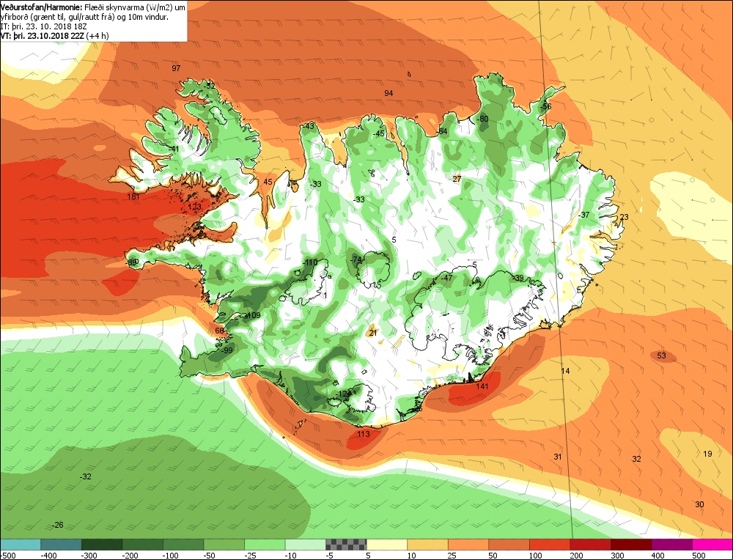Select the purple 400 to 500 legend swatch
Image resolution: width=733 pixels, height=560 pixels.
[671, 545]
